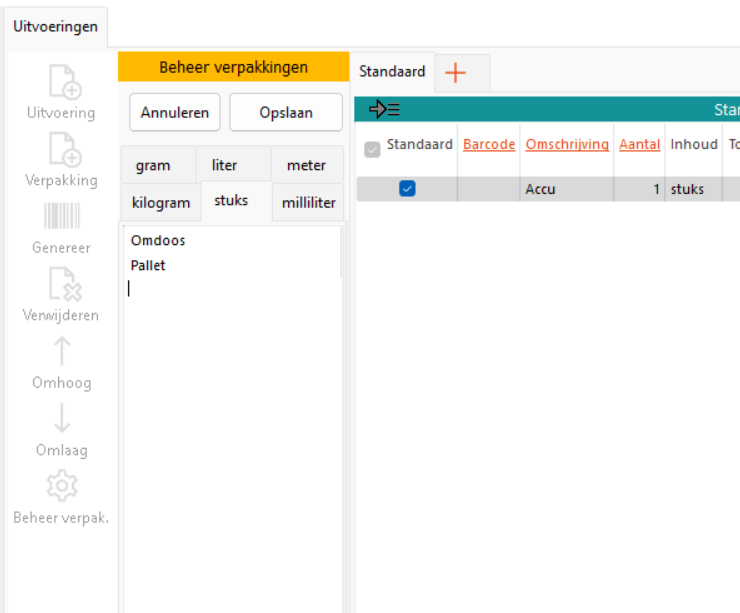Viewport: 740px width, 613px height.
Task: Select the Standaard tab
Action: click(392, 72)
